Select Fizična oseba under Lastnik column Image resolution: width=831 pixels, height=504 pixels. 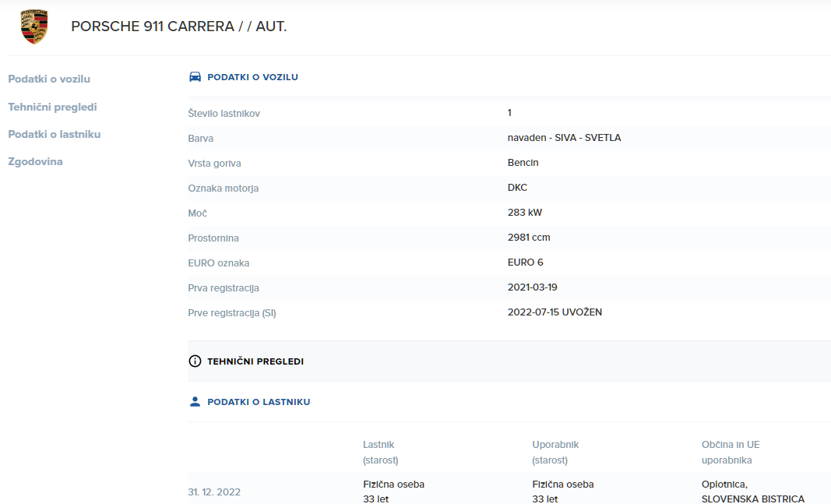[x=393, y=485]
